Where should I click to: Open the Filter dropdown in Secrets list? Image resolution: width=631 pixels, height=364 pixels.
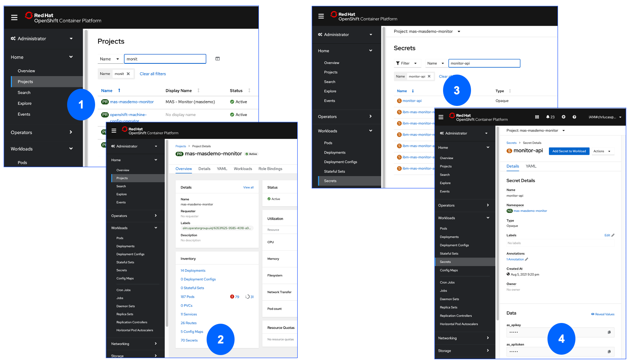pyautogui.click(x=406, y=63)
